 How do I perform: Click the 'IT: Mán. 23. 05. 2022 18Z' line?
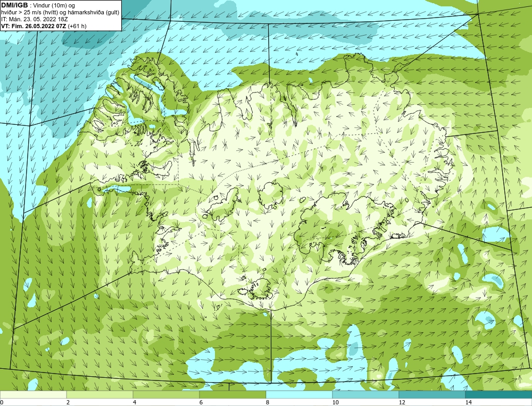tap(35, 19)
